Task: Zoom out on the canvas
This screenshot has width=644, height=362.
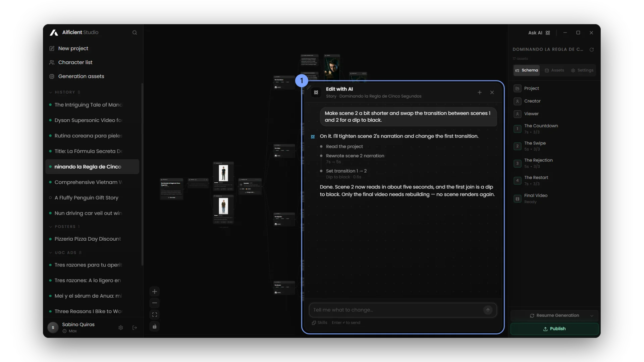Action: [155, 303]
